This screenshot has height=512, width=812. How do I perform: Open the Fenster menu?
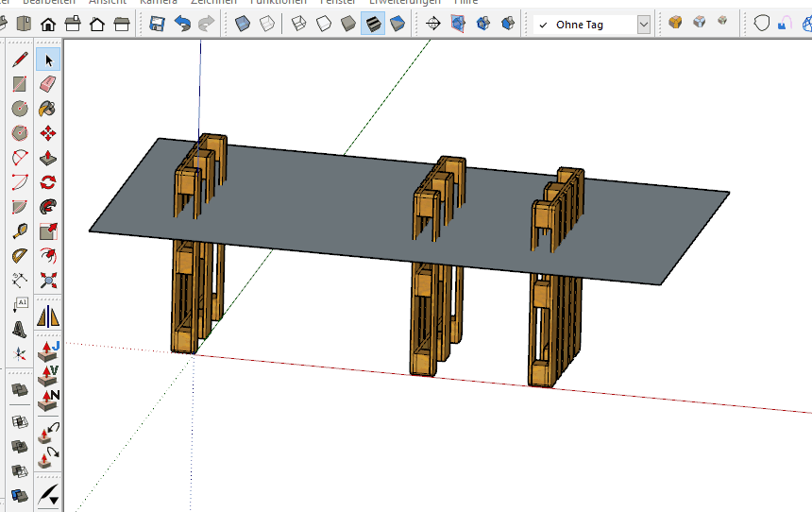pyautogui.click(x=338, y=2)
